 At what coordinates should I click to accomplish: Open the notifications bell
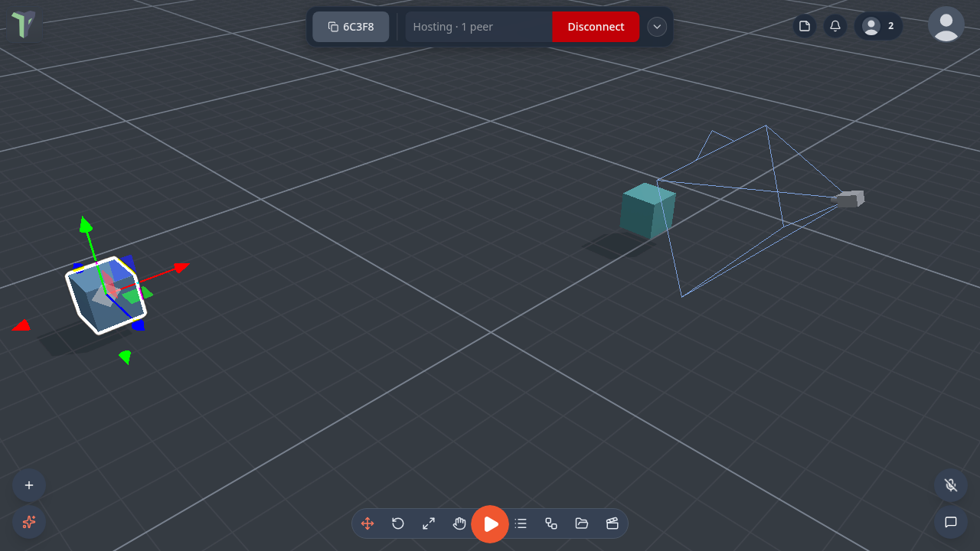835,26
